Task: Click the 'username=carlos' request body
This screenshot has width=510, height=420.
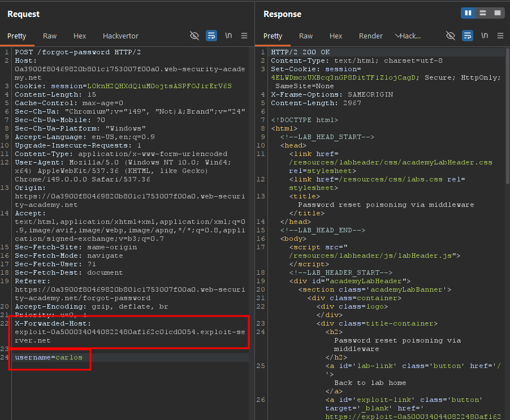Action: (x=49, y=357)
